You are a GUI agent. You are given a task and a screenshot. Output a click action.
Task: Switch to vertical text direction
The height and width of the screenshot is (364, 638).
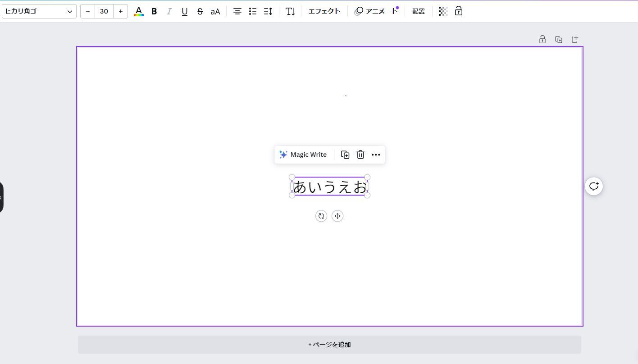point(290,11)
